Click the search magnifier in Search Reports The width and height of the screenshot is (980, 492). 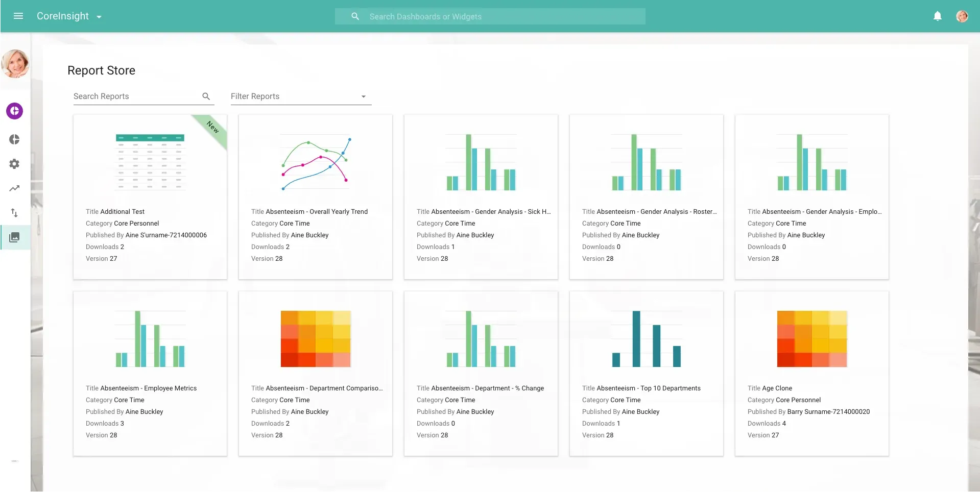pos(206,96)
